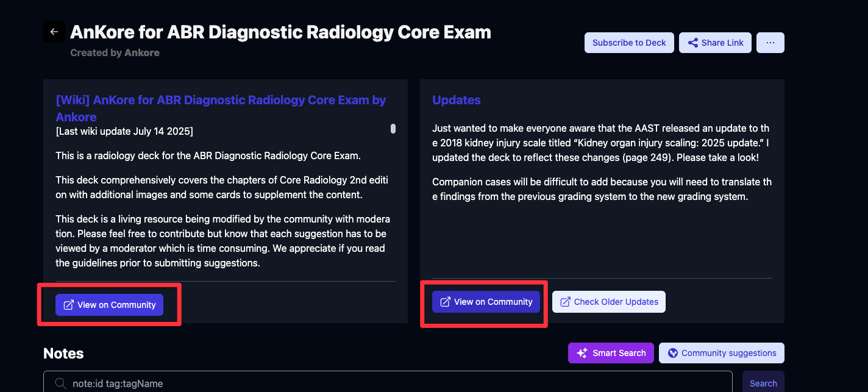Click the Updates heading link

pos(457,100)
